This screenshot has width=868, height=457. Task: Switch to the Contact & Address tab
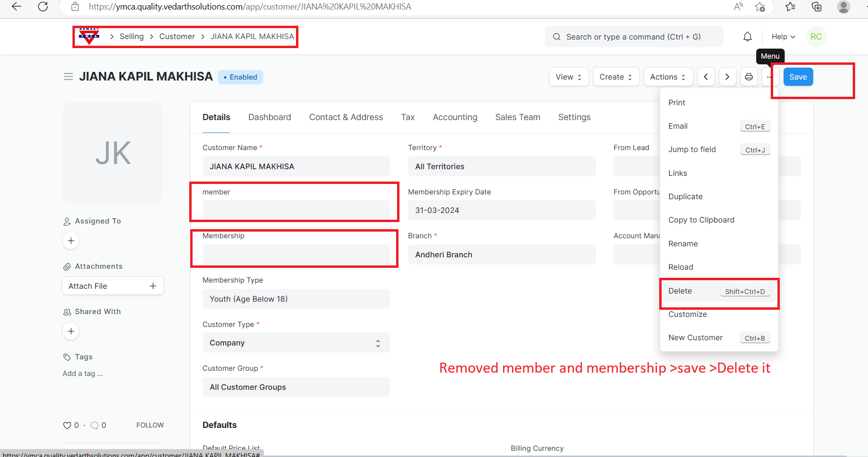pyautogui.click(x=346, y=117)
